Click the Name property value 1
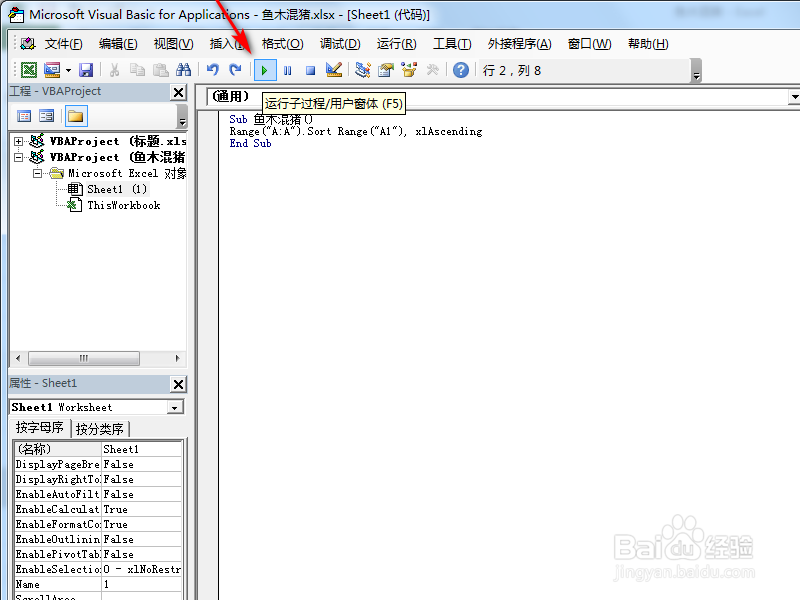The image size is (800, 600). coord(141,584)
